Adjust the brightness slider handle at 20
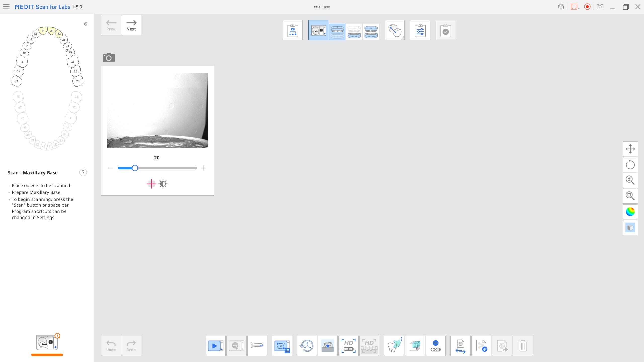 [135, 168]
